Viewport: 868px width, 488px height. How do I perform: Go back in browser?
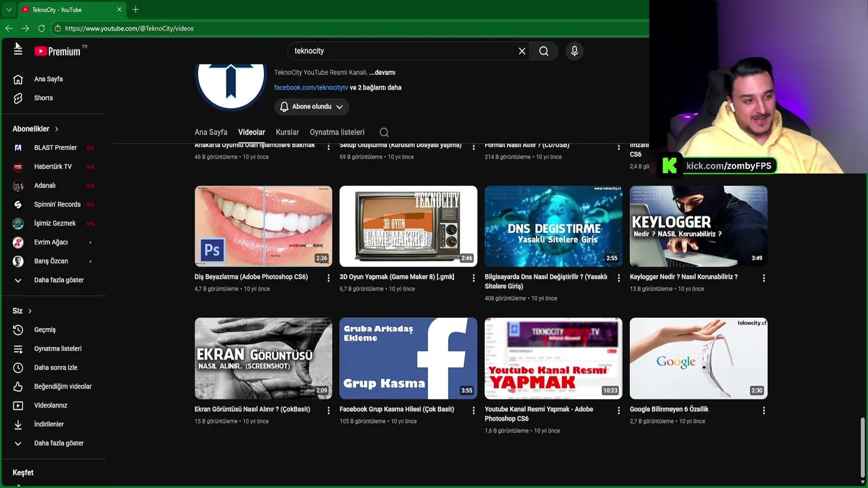tap(9, 28)
